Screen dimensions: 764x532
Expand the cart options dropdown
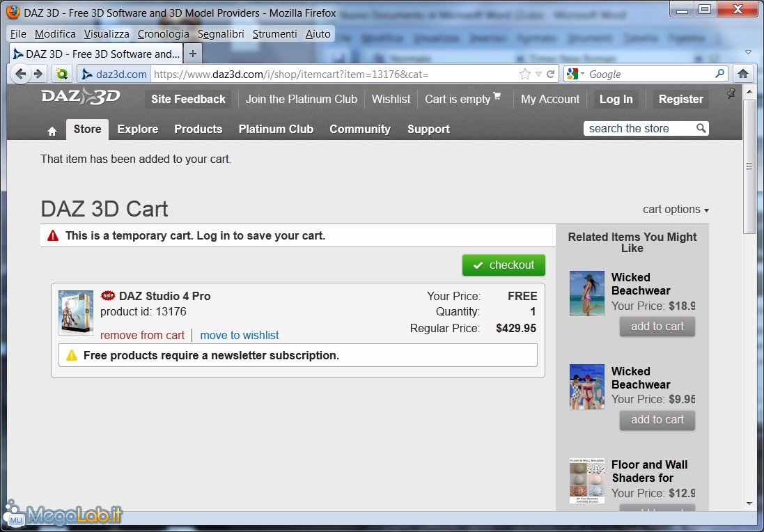pyautogui.click(x=676, y=210)
